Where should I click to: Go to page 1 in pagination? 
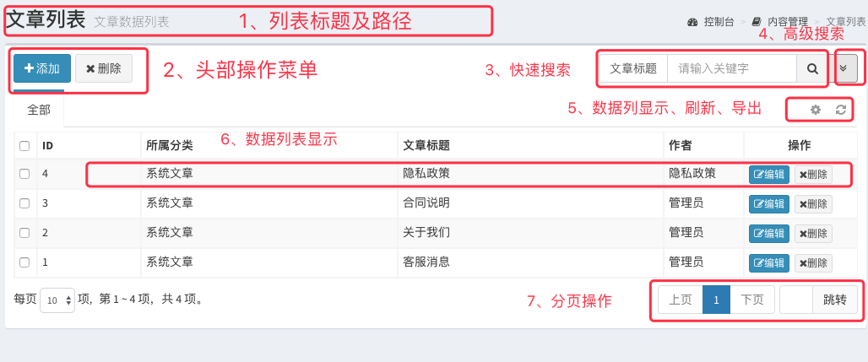[716, 300]
